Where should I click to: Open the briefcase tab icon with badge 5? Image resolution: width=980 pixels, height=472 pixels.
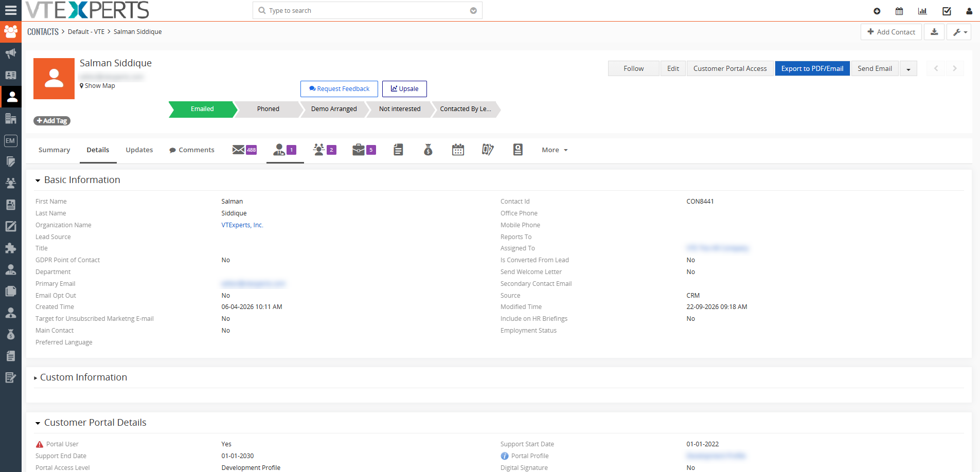click(364, 150)
